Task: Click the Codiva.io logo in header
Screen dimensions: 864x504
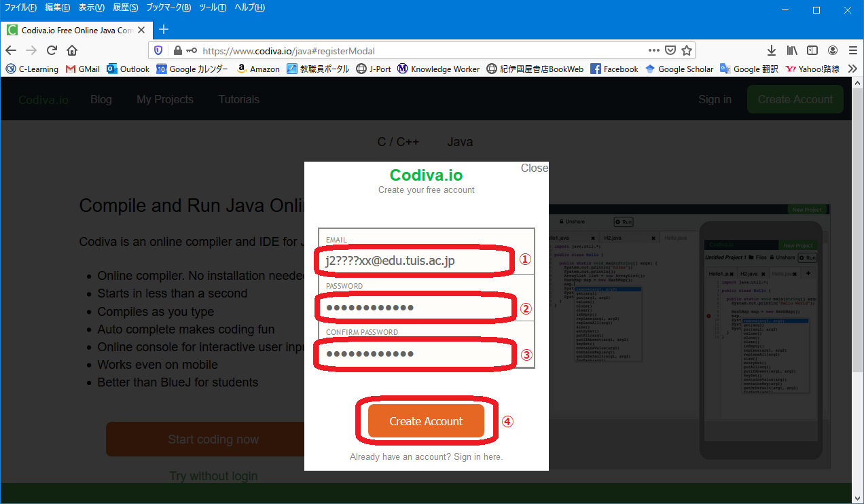Action: coord(43,99)
